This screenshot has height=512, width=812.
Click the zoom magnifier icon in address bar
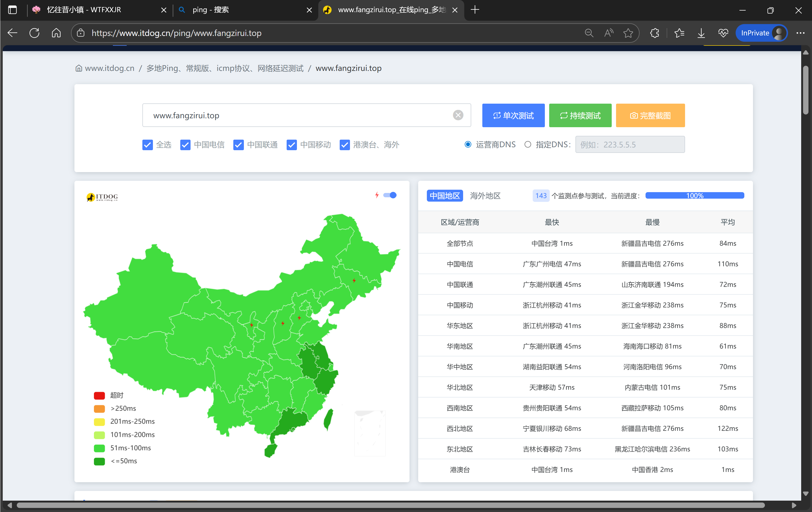[x=589, y=33]
